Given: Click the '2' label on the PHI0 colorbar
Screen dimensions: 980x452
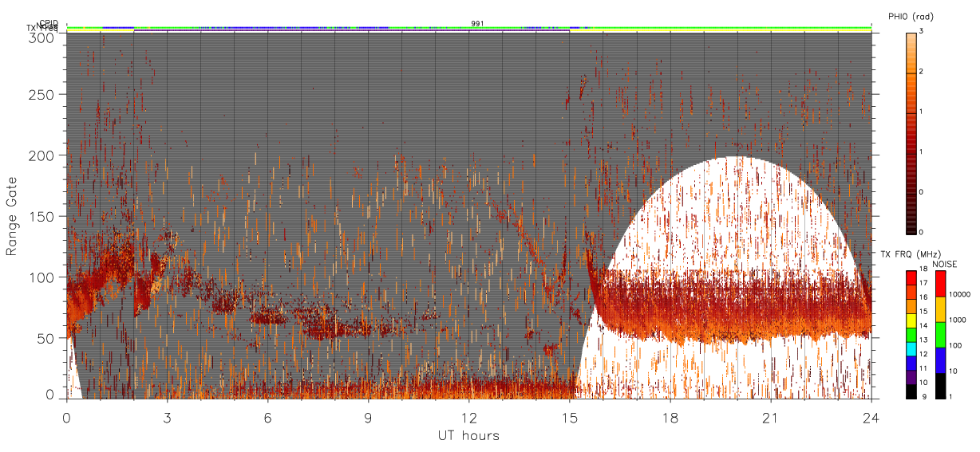Looking at the screenshot, I should pos(922,72).
